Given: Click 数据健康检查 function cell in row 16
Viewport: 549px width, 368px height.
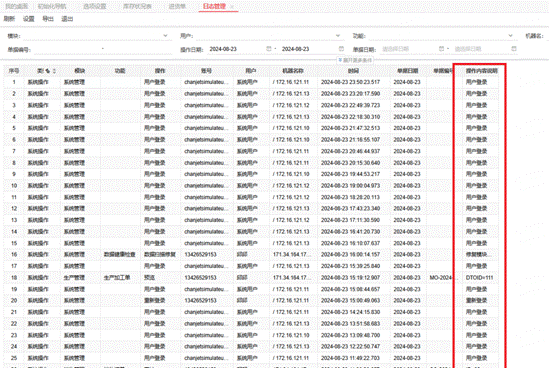Looking at the screenshot, I should [x=120, y=255].
